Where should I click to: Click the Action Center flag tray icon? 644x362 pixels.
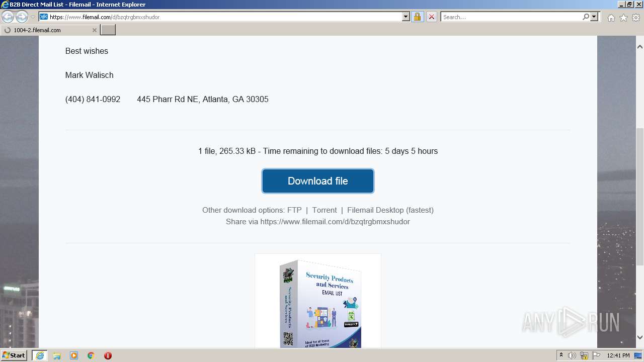click(596, 355)
